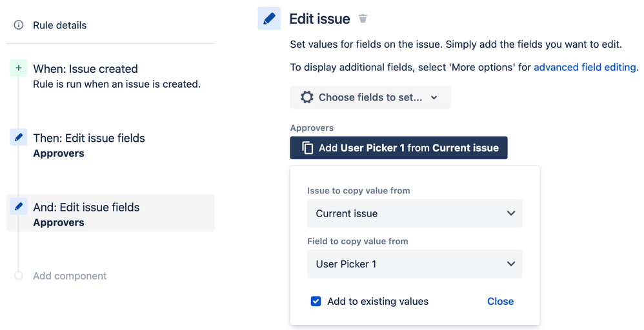Click the Rule details info icon
This screenshot has height=330, width=644.
click(x=19, y=25)
